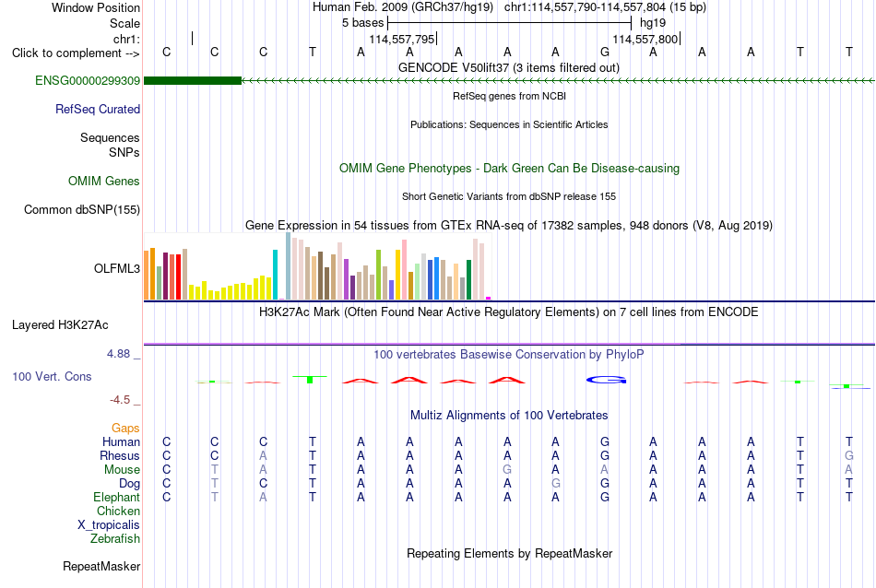Click the GENCODE V50lift37 track title
876x588 pixels.
pyautogui.click(x=509, y=67)
